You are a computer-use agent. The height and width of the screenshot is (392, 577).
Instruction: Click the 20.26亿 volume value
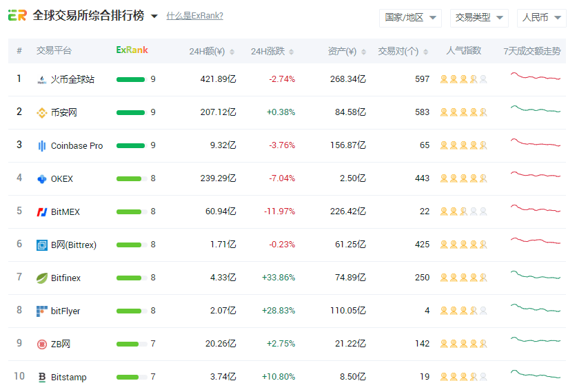coord(221,344)
